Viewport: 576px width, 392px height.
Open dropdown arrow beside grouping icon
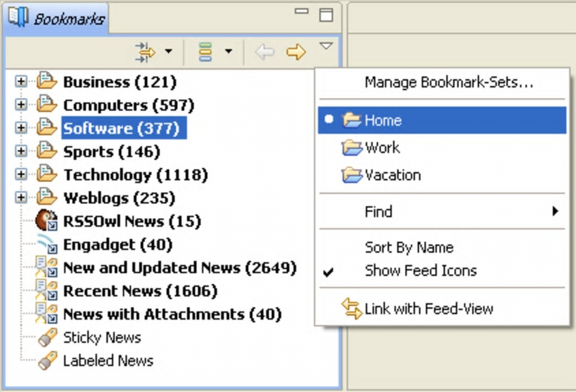point(229,51)
